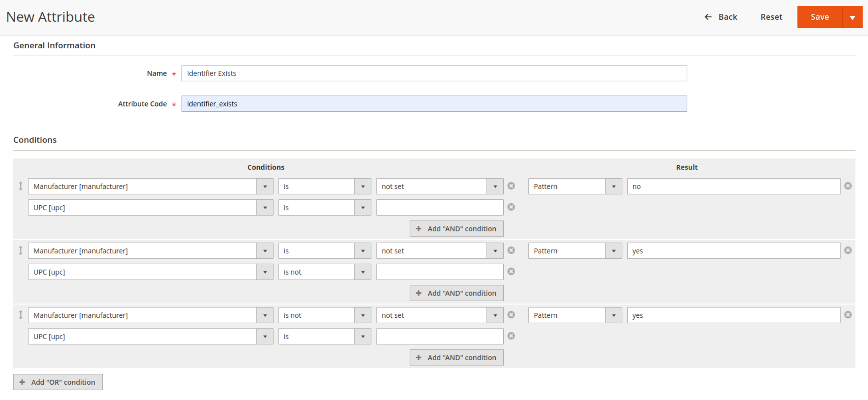This screenshot has width=868, height=400.
Task: Remove the first Manufacturer condition row
Action: point(511,186)
